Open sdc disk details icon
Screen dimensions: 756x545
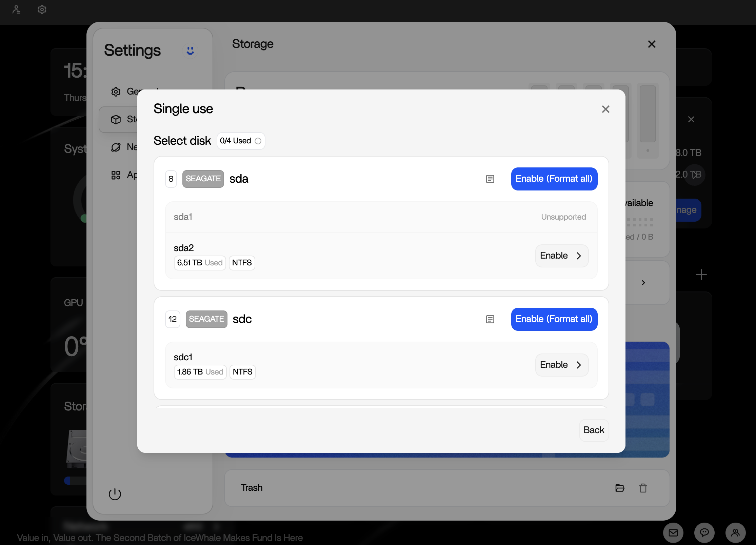tap(490, 319)
